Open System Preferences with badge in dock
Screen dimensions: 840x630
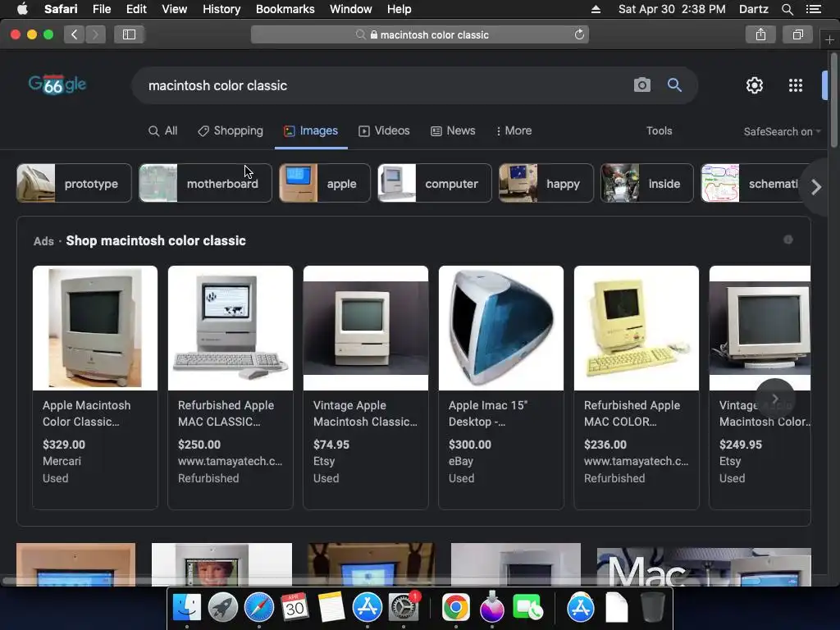(x=404, y=608)
